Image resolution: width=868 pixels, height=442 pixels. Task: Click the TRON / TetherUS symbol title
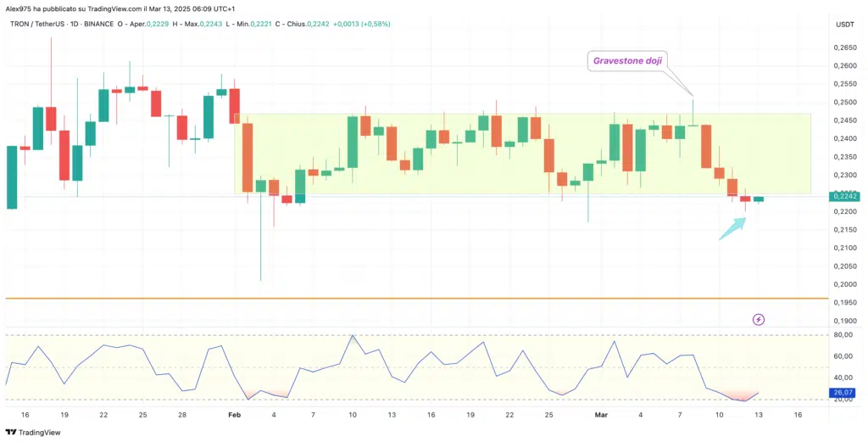36,25
